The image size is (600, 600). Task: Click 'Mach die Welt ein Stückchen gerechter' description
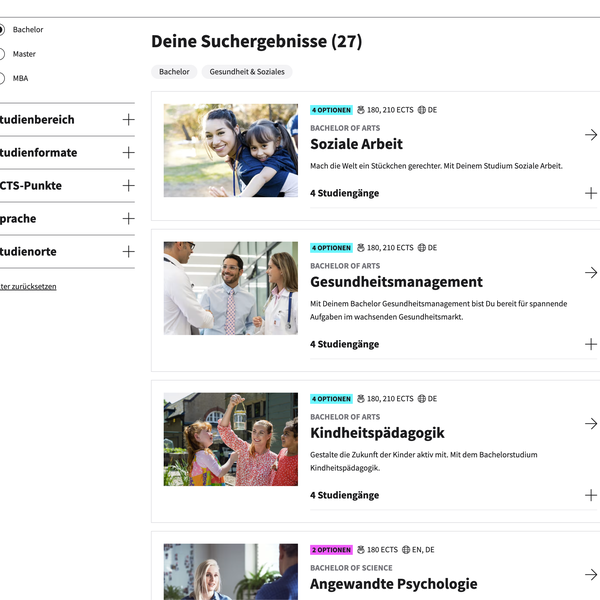pyautogui.click(x=436, y=166)
